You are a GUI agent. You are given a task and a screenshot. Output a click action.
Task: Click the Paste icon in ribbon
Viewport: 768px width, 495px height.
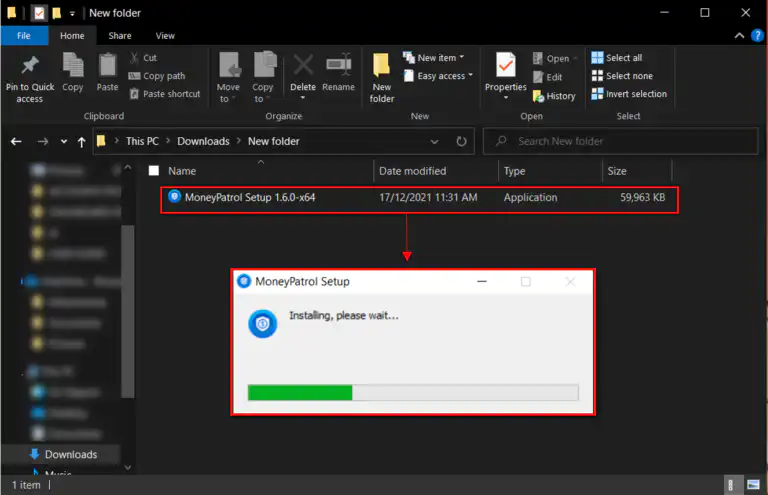pos(107,66)
